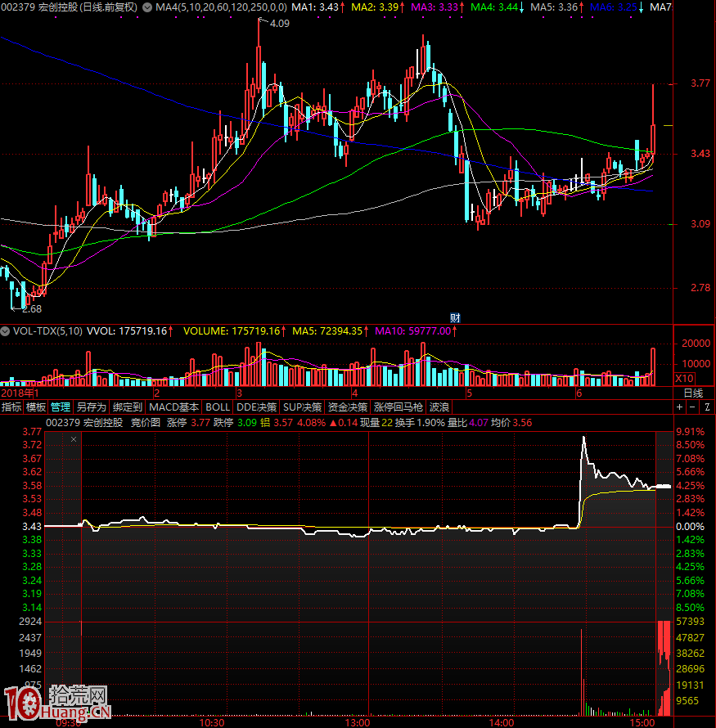
Task: Select the 指标 tab
Action: (x=11, y=407)
